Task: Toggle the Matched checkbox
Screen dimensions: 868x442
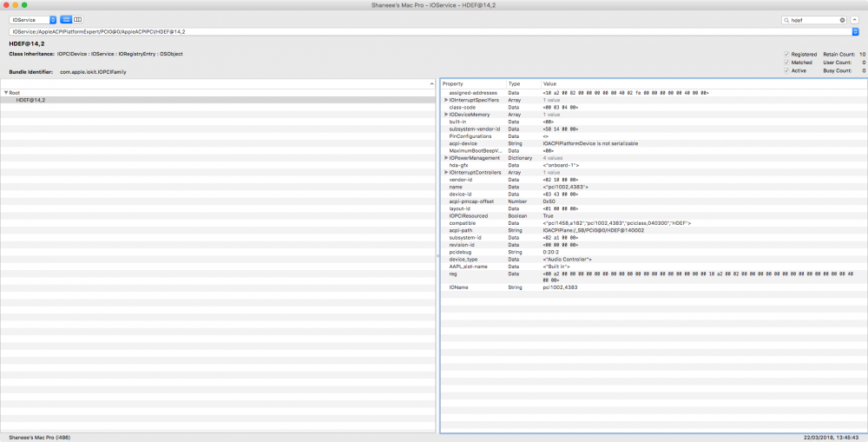Action: click(786, 63)
